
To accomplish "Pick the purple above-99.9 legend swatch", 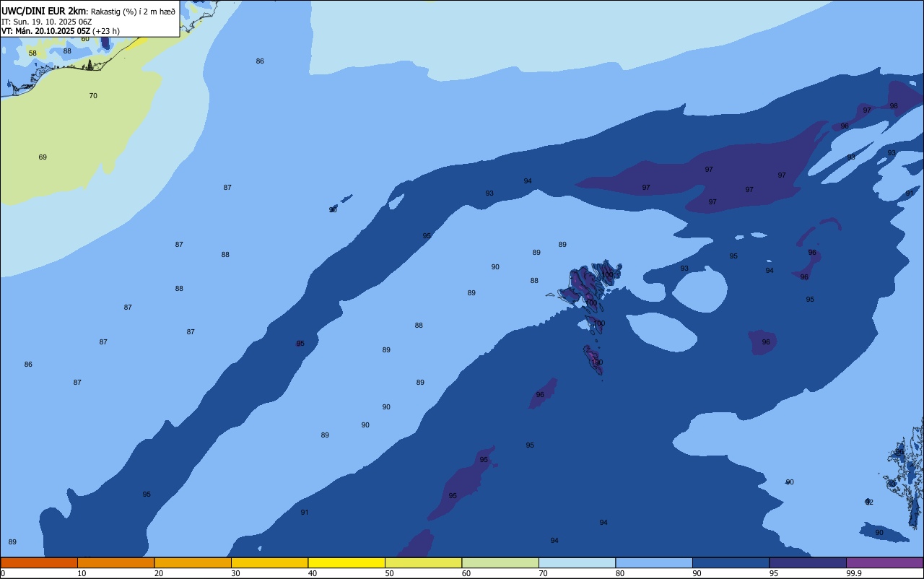I will coord(884,562).
